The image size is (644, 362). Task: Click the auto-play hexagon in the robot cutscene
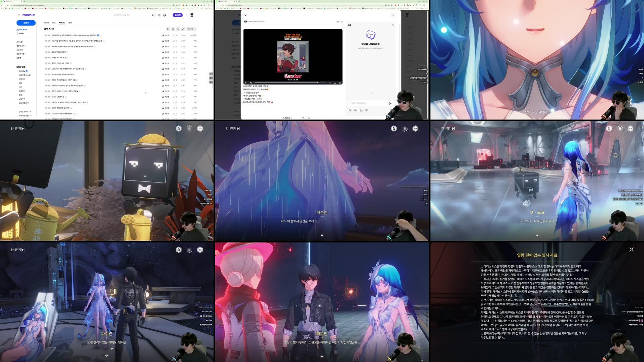coord(179,128)
